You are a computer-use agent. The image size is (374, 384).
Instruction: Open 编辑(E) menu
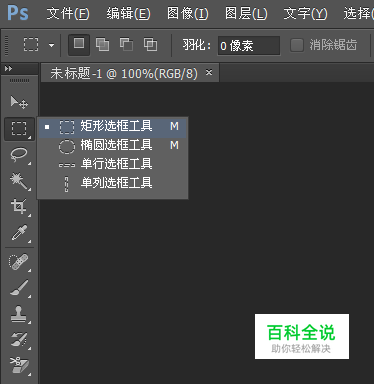click(x=128, y=14)
